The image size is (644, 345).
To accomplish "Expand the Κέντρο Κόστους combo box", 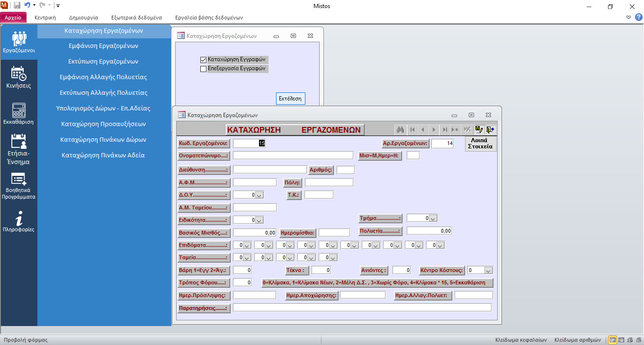I will pyautogui.click(x=488, y=271).
